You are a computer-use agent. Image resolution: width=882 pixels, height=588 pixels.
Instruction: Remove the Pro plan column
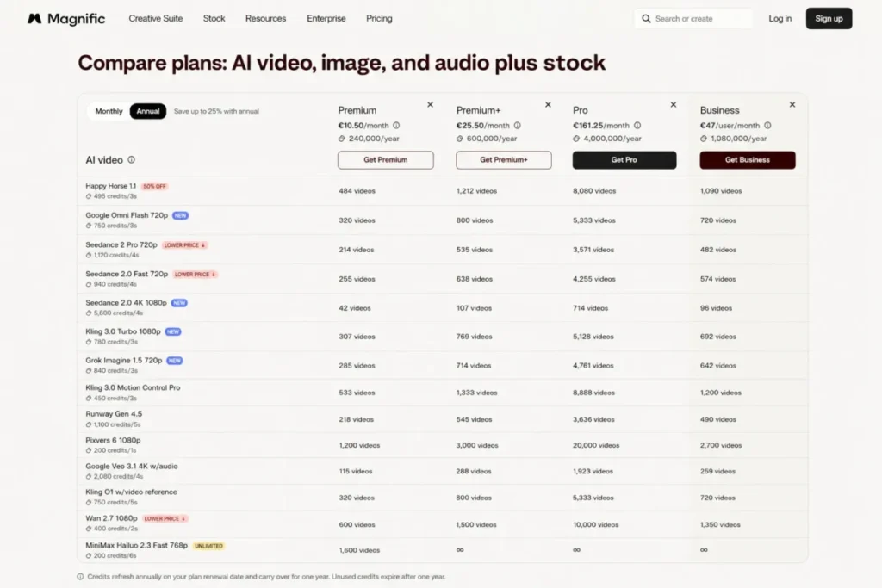coord(674,104)
